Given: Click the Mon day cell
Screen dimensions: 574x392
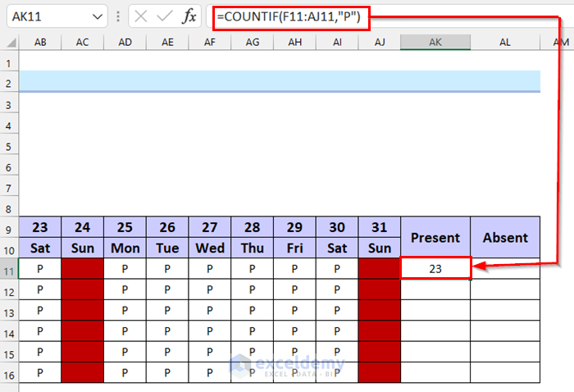Looking at the screenshot, I should coord(125,248).
